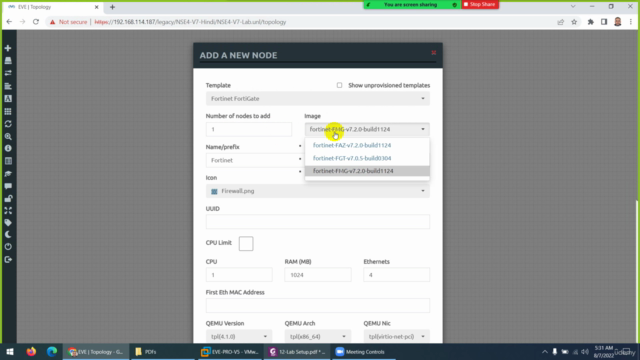
Task: Toggle the Lock lab padlock icon
Action: 8,199
